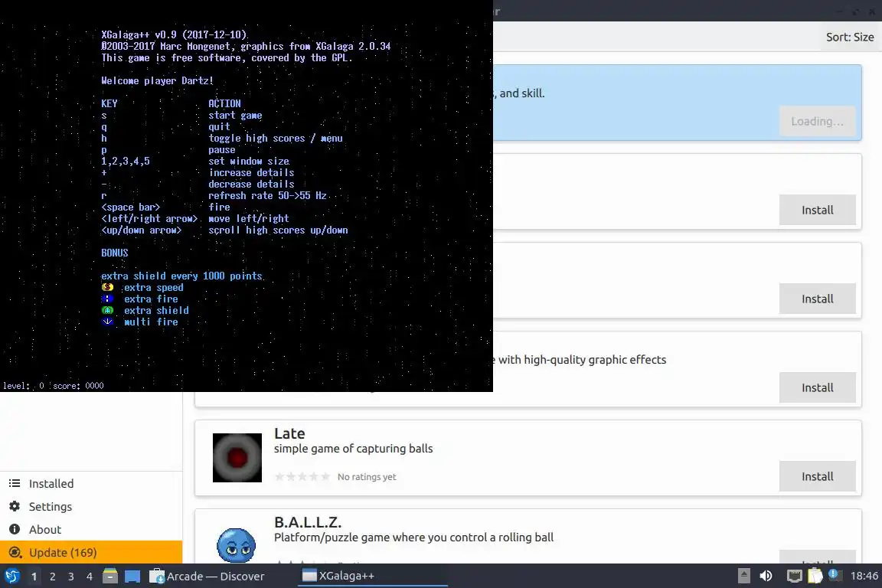The width and height of the screenshot is (882, 588).
Task: Switch to the Arcade — Discover taskbar window
Action: point(207,577)
